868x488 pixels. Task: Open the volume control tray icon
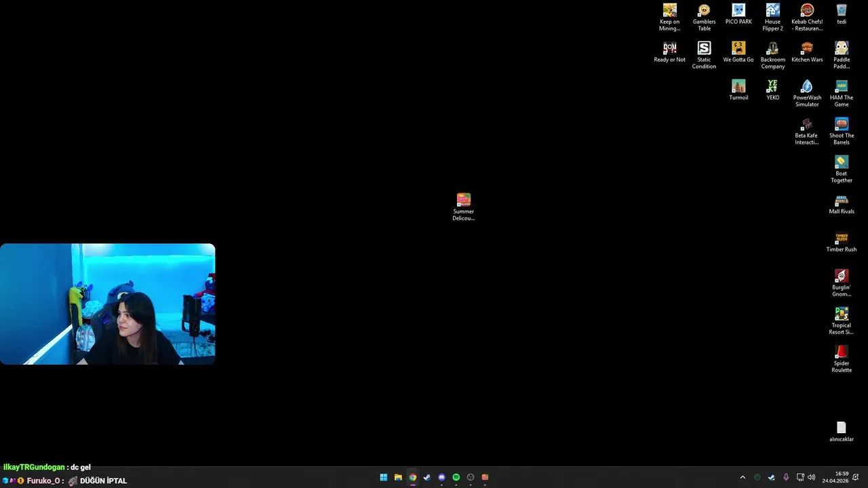(812, 477)
